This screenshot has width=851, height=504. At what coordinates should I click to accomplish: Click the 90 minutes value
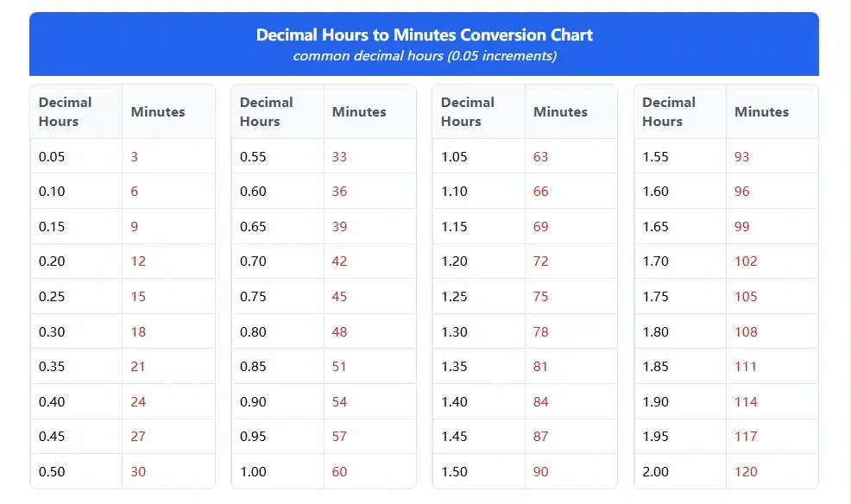point(540,472)
